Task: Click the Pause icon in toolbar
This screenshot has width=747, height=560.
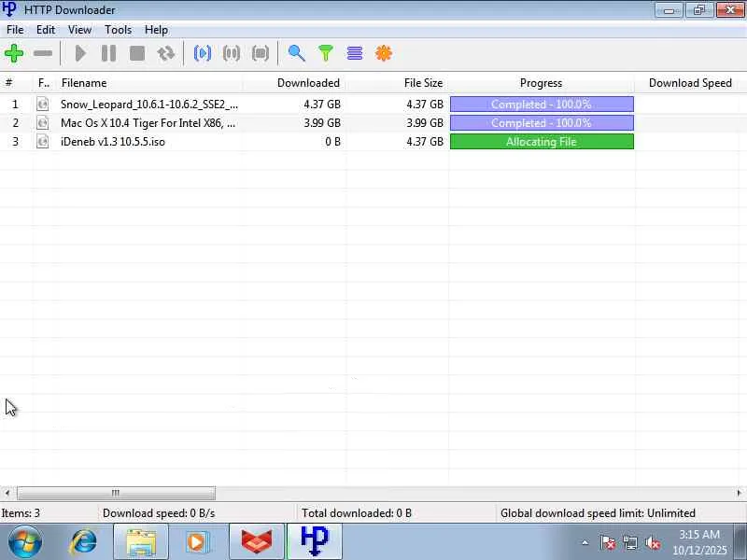Action: (x=108, y=53)
